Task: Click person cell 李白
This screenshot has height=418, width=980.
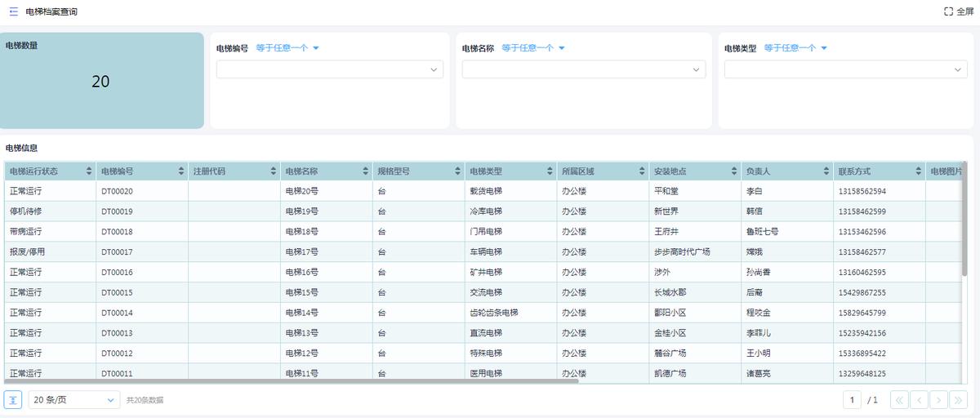Action: tap(755, 191)
